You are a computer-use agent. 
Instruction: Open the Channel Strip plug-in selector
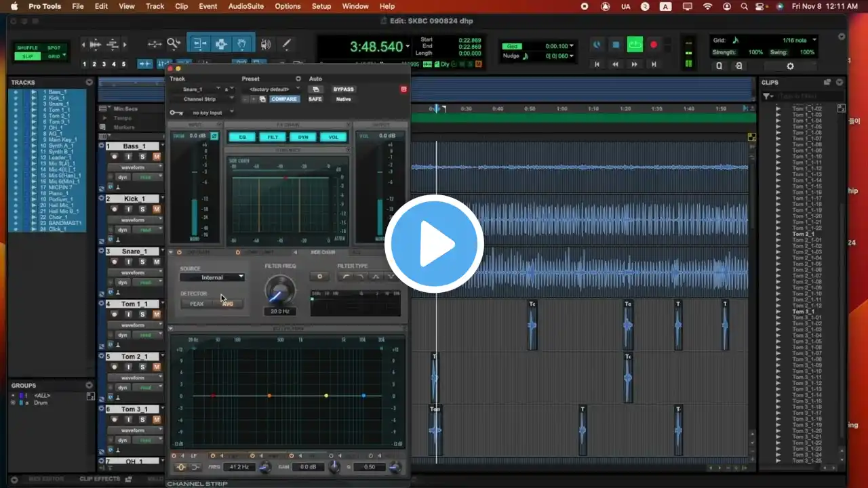click(x=201, y=99)
